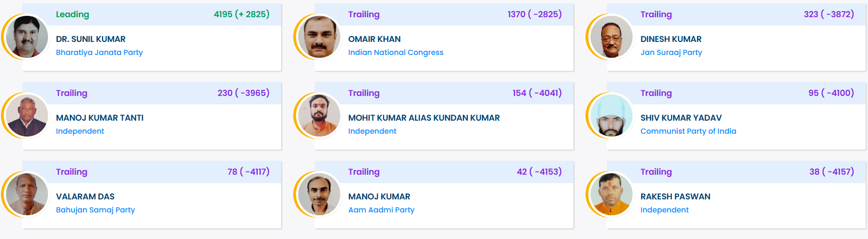The image size is (868, 239).
Task: Select the Communist Party of India link
Action: pos(688,131)
